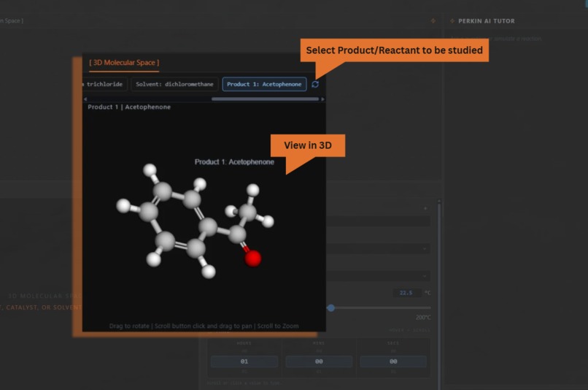Open the 3D Molecular Space tab
This screenshot has width=588, height=390.
(124, 63)
